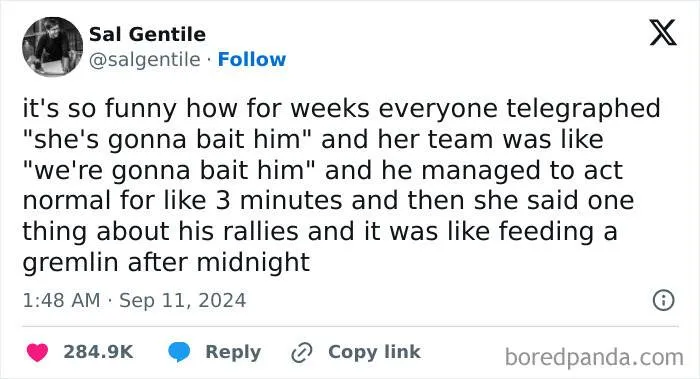Click the Sep 11, 2024 date

(x=183, y=300)
